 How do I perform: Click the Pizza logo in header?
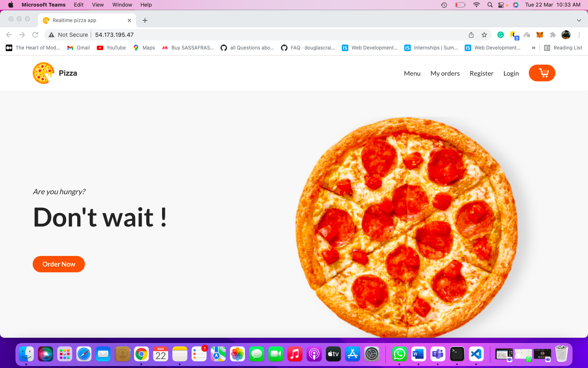click(x=43, y=73)
